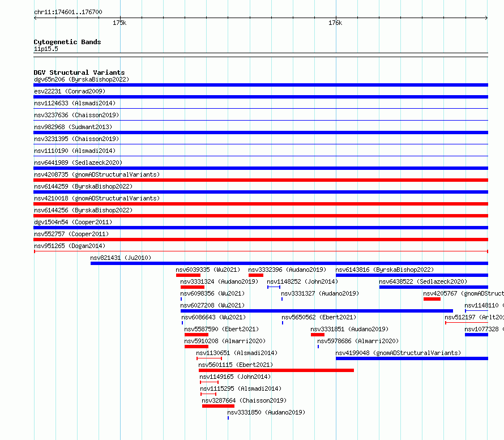Open nsv6144256 (ByrskaBishop2022) label
Viewport: 504px width, 440px height.
pyautogui.click(x=83, y=210)
